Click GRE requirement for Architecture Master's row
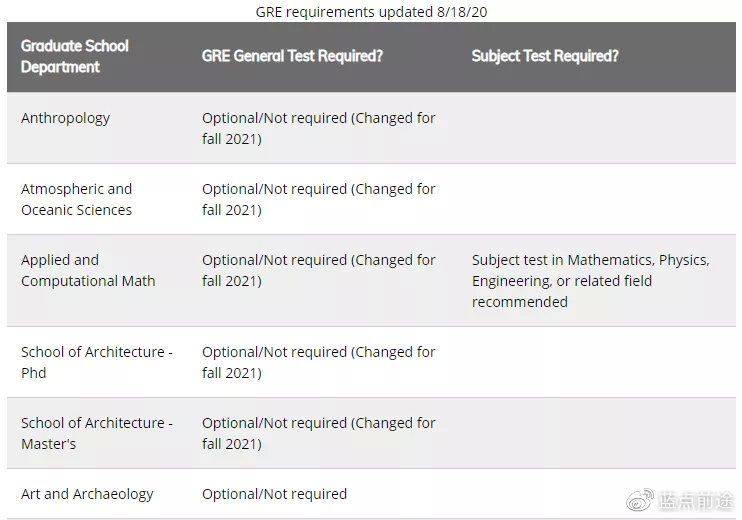This screenshot has height=520, width=742. tap(318, 433)
